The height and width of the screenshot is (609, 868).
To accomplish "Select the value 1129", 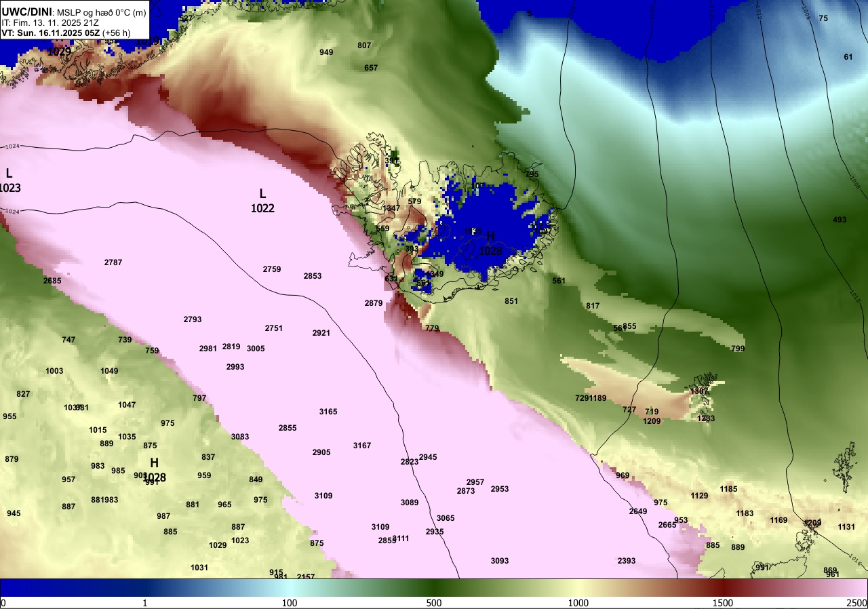I will [x=699, y=496].
